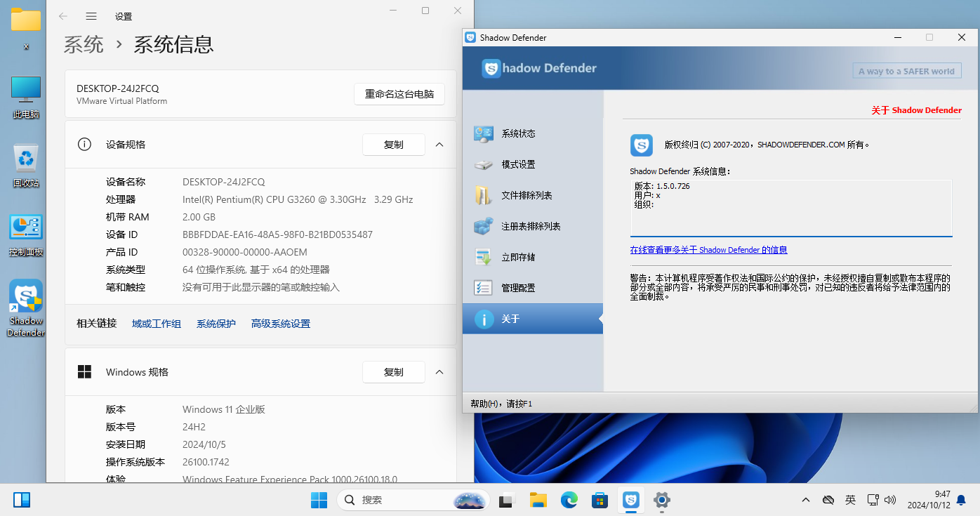
Task: Click the shield icon beside copyright text
Action: [642, 145]
